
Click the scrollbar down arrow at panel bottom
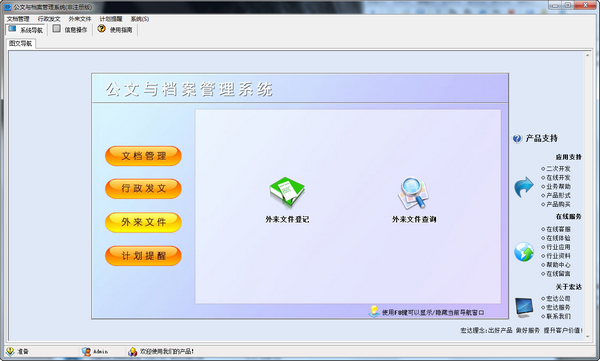click(x=588, y=336)
